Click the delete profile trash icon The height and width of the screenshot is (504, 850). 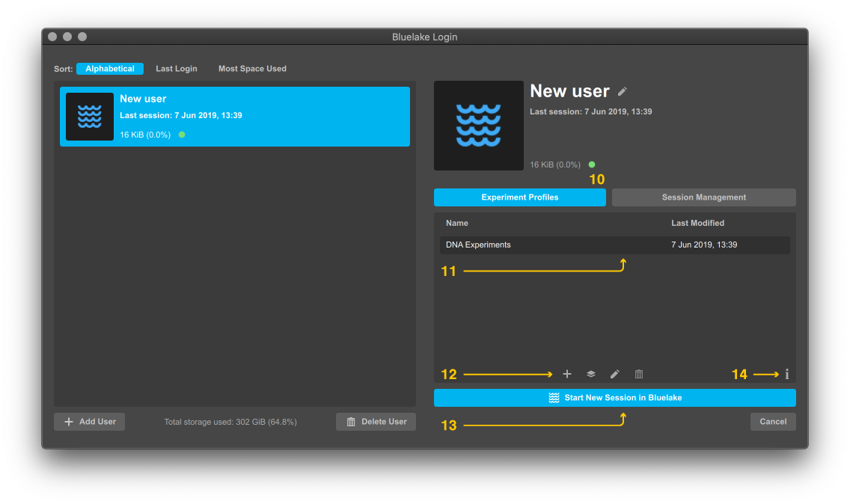pyautogui.click(x=639, y=374)
